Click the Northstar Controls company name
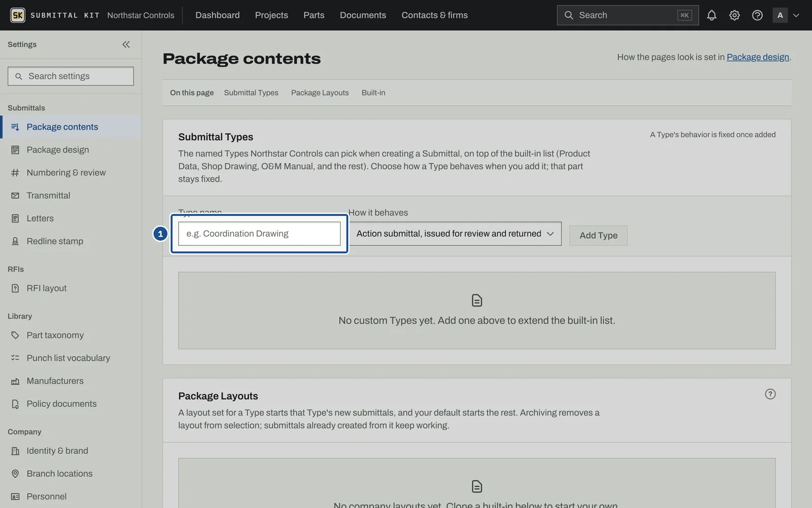 141,15
